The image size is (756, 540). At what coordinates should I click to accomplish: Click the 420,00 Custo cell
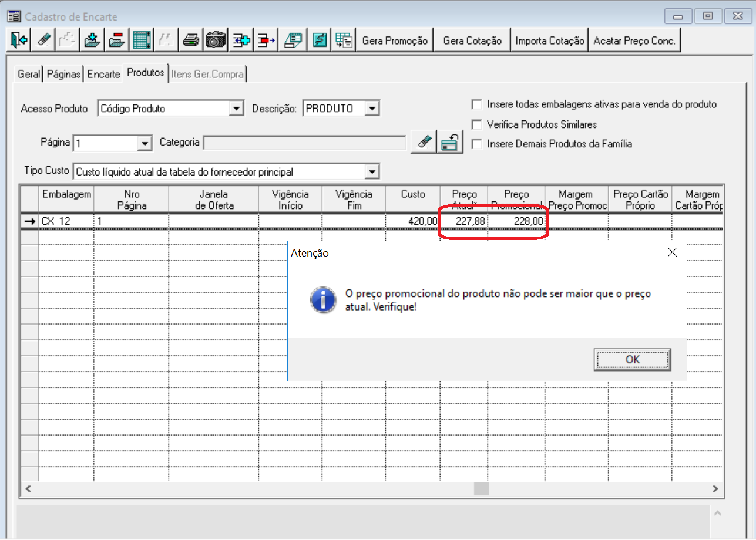(x=413, y=221)
